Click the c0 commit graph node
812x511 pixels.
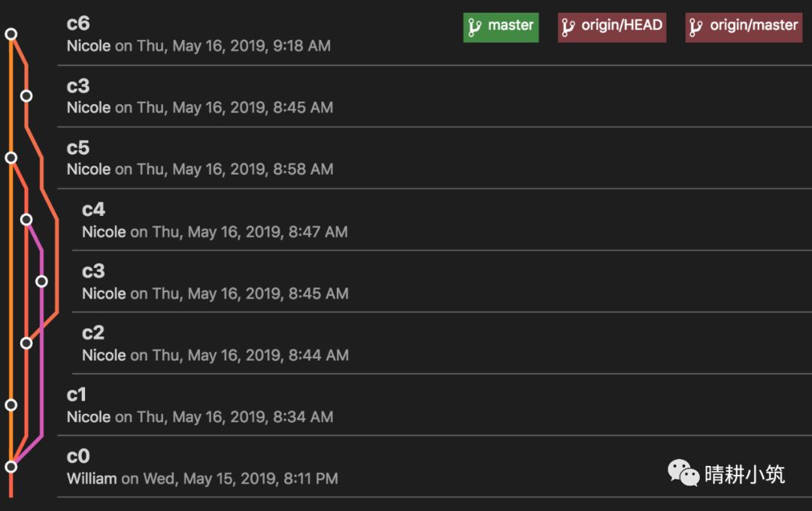[x=11, y=467]
